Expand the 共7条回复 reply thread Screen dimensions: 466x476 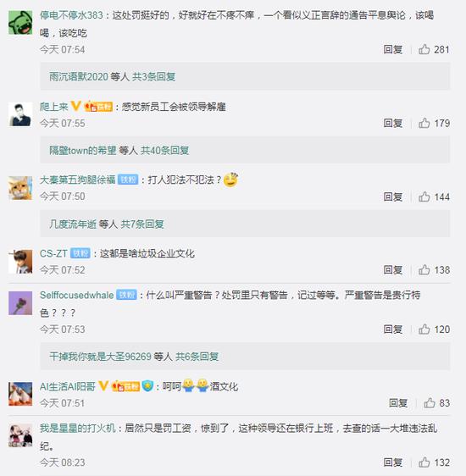pyautogui.click(x=142, y=224)
